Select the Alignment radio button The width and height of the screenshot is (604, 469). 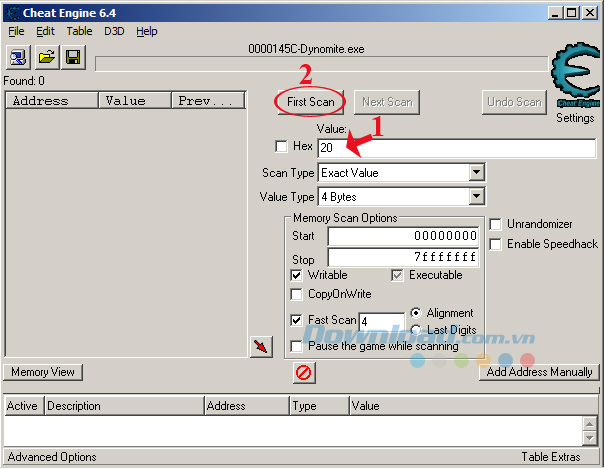[416, 313]
